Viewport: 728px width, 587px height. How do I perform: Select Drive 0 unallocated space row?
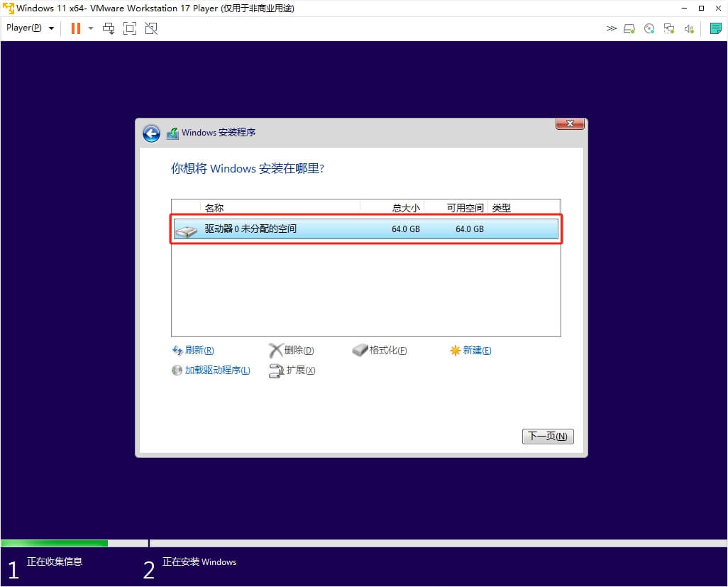click(x=365, y=229)
